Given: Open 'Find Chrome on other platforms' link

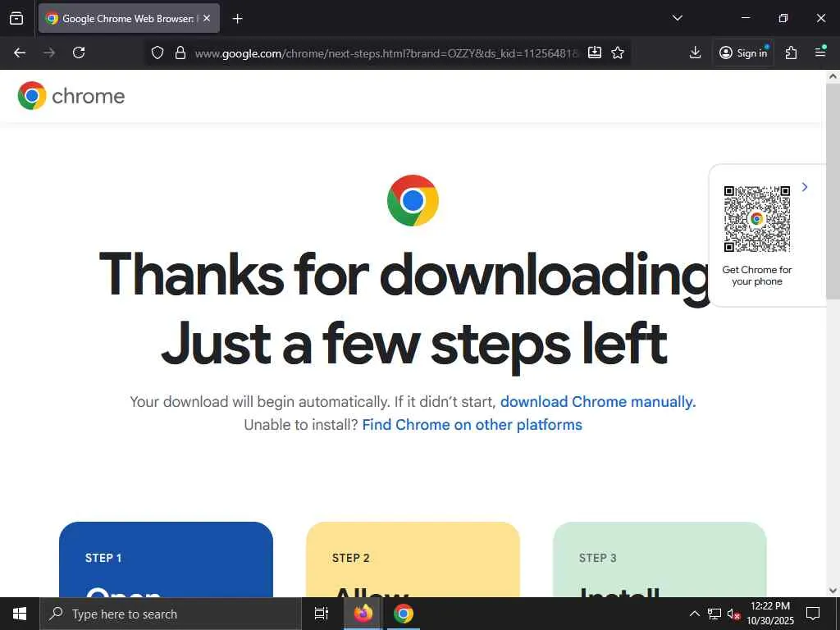Looking at the screenshot, I should (x=472, y=425).
